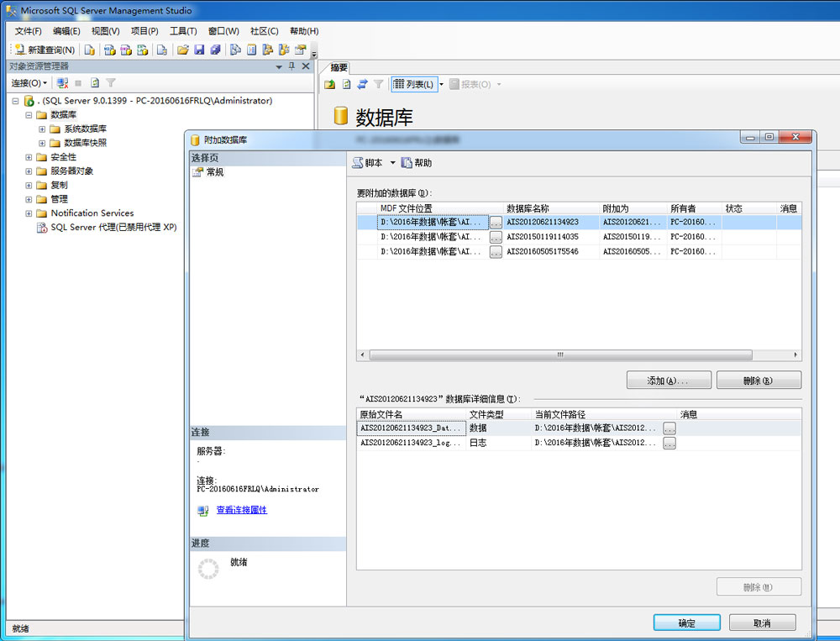Expand the 系统数据库 tree node
The height and width of the screenshot is (641, 840).
pyautogui.click(x=42, y=129)
